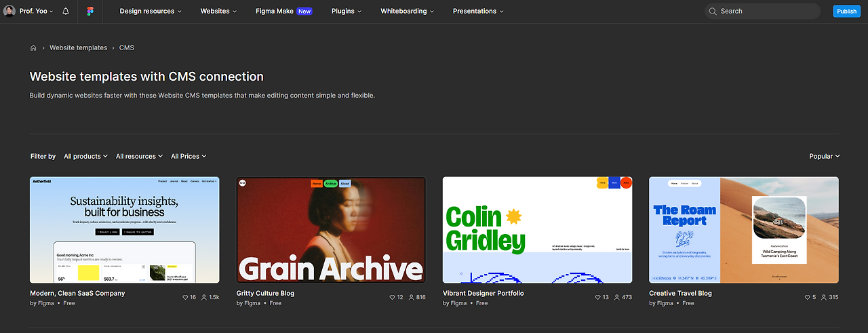
Task: Click the users icon on Gritty Culture Blog
Action: (410, 297)
